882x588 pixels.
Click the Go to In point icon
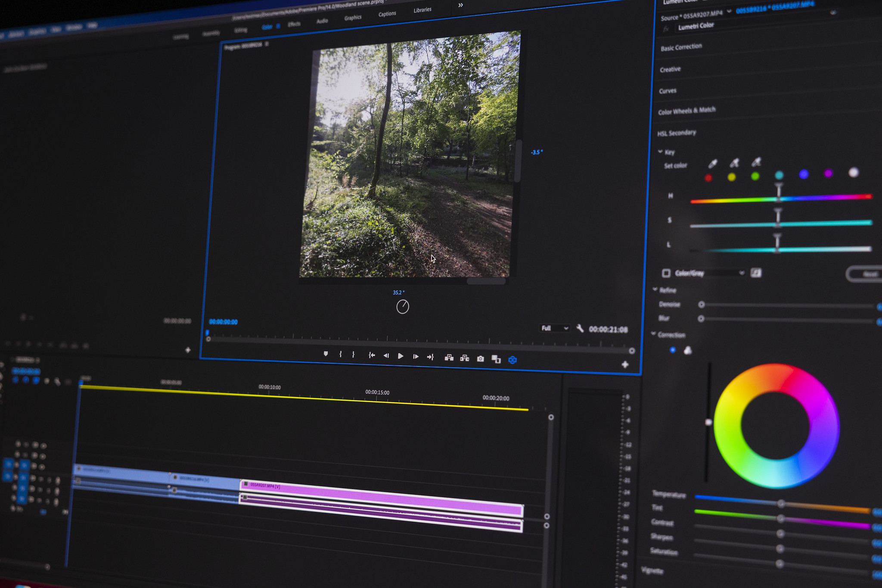[372, 355]
